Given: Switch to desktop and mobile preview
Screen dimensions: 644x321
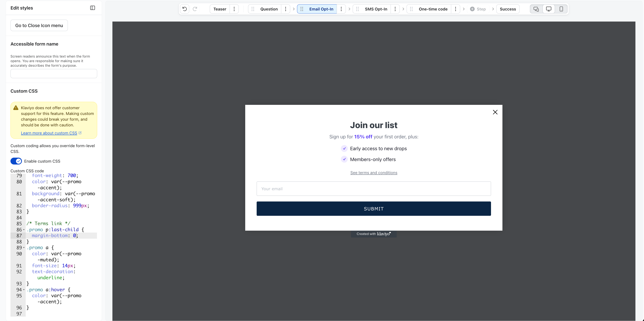Looking at the screenshot, I should (x=536, y=9).
